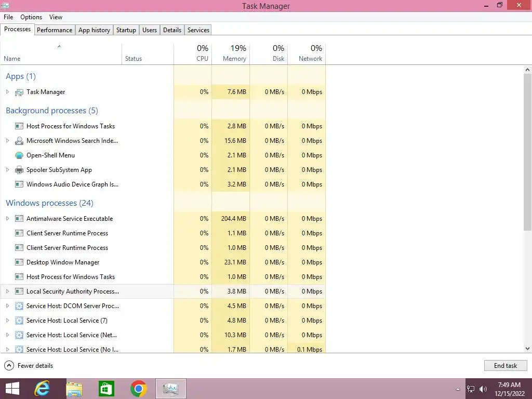This screenshot has height=399, width=532.
Task: Click the Desktop Window Manager icon
Action: pos(19,262)
